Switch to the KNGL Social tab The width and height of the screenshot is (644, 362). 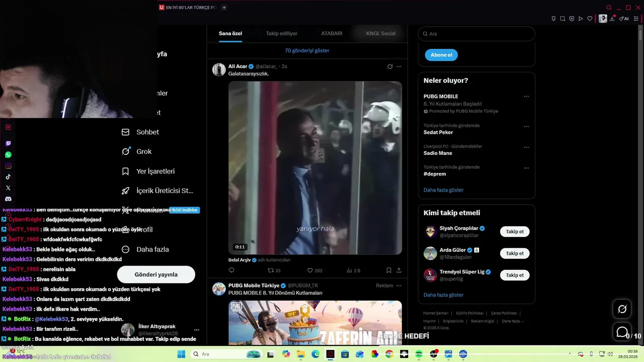tap(380, 34)
